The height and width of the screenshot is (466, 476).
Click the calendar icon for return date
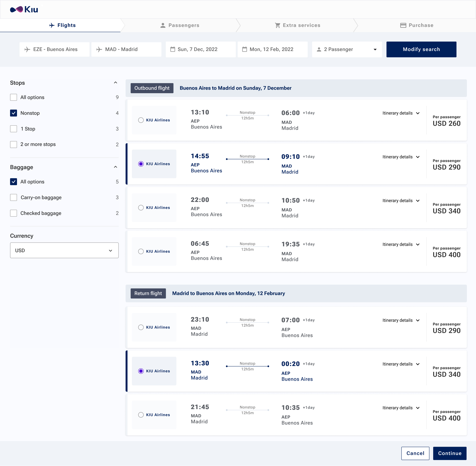244,50
